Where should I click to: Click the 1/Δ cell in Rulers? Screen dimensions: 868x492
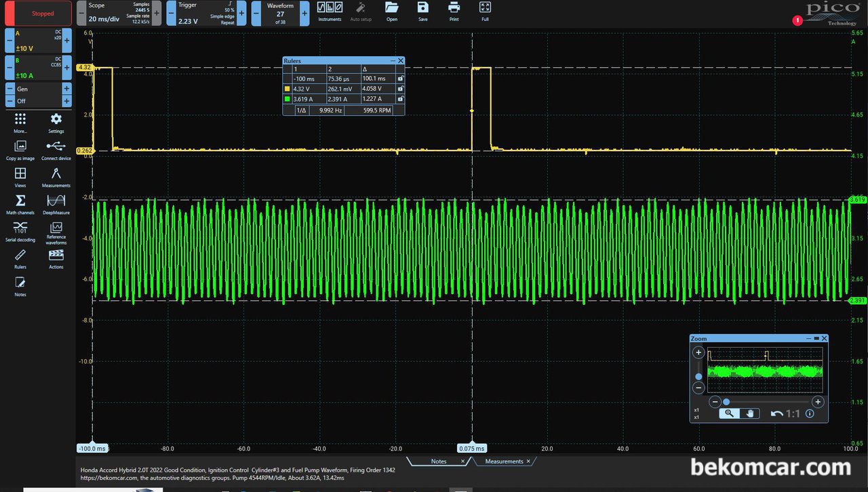pos(301,110)
